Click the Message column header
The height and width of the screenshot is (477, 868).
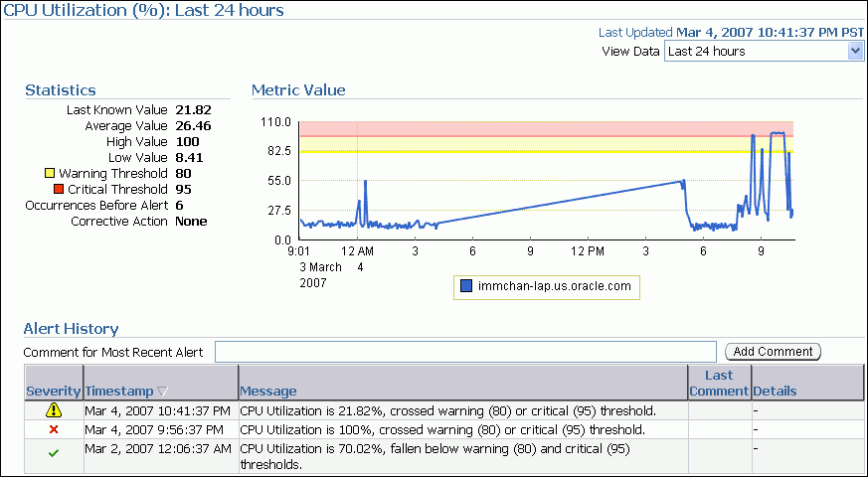pyautogui.click(x=268, y=391)
